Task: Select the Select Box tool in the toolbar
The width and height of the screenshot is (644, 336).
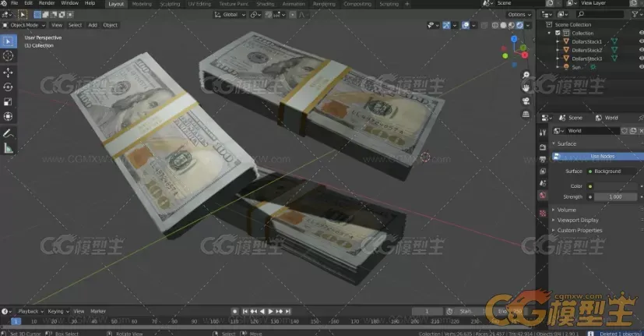Action: [9, 41]
